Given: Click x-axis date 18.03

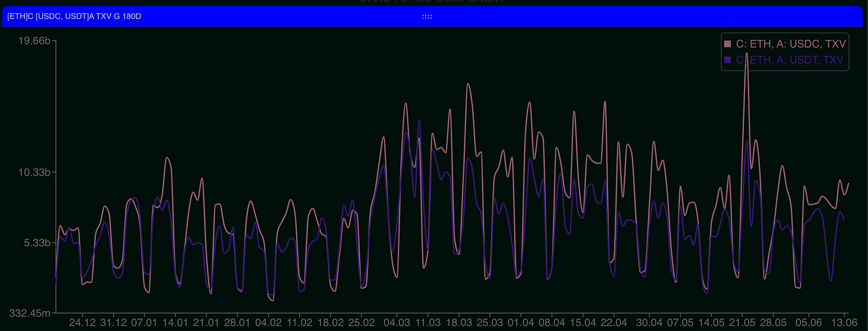Looking at the screenshot, I should [x=458, y=323].
